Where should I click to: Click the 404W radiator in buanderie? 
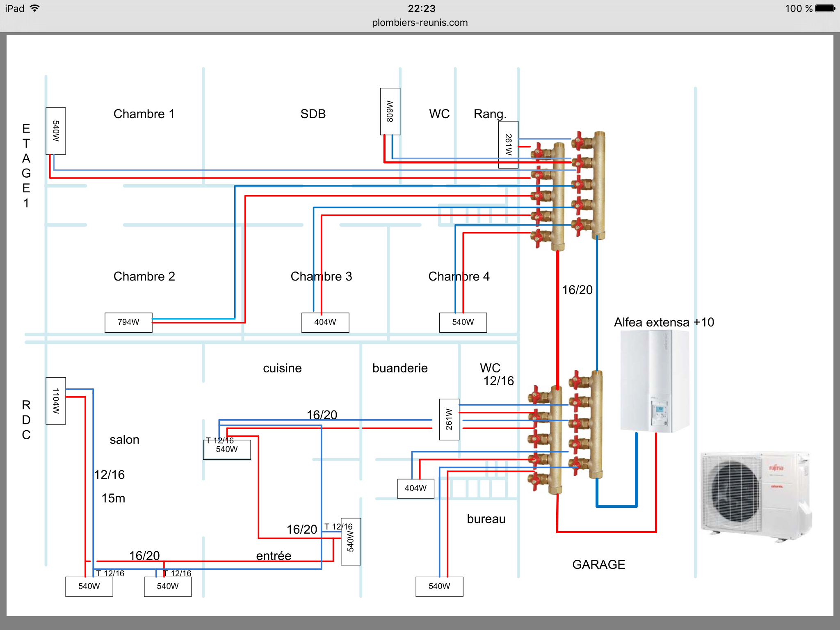click(415, 488)
